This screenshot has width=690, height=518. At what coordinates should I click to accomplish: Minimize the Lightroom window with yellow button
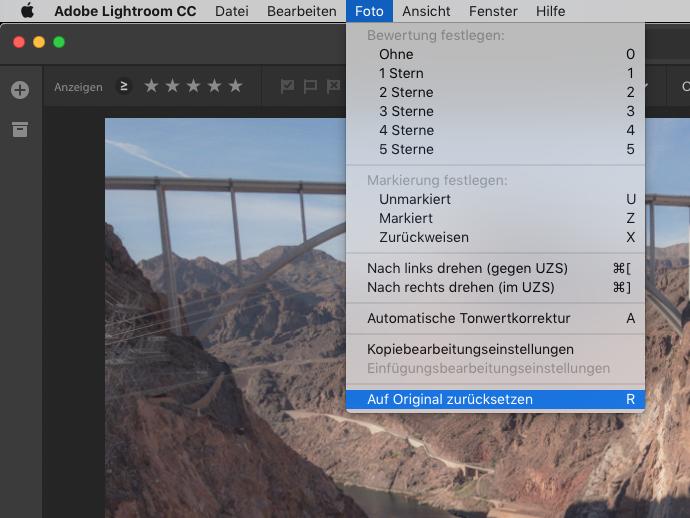(39, 42)
